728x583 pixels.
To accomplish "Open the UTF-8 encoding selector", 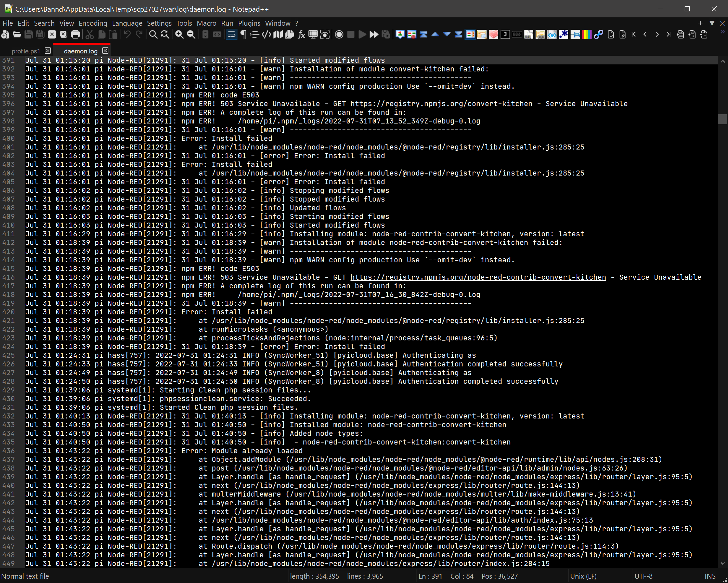I will (643, 576).
